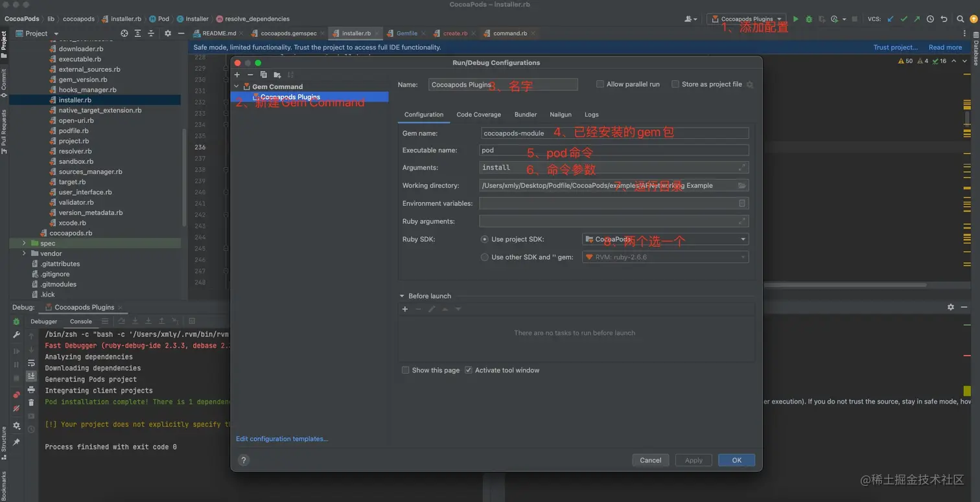The width and height of the screenshot is (980, 502).
Task: Open the help question mark button
Action: point(244,461)
